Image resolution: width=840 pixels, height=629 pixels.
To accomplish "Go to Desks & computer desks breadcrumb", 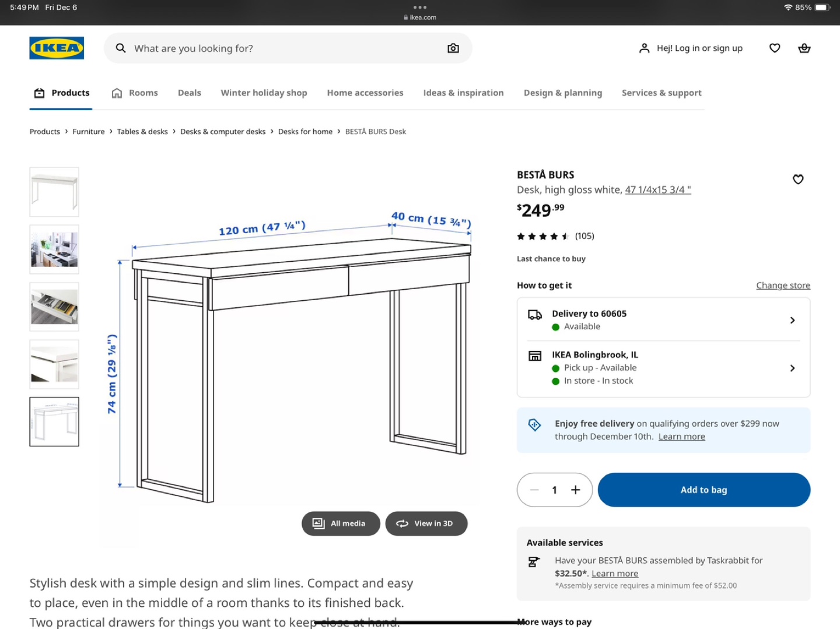I will tap(223, 132).
